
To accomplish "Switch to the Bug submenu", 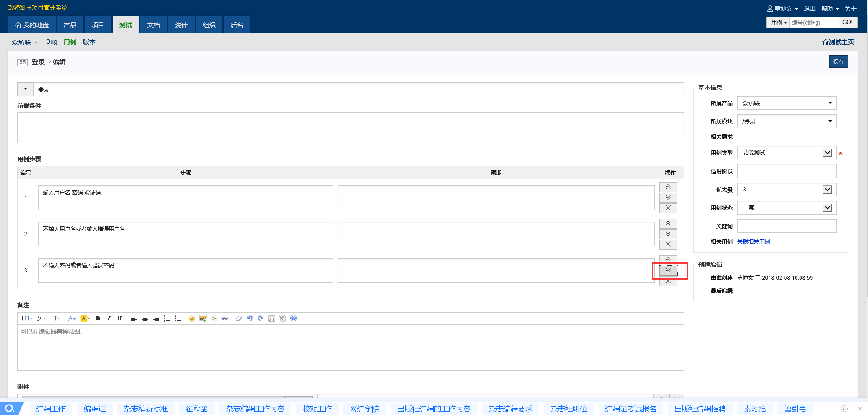I will pyautogui.click(x=52, y=42).
